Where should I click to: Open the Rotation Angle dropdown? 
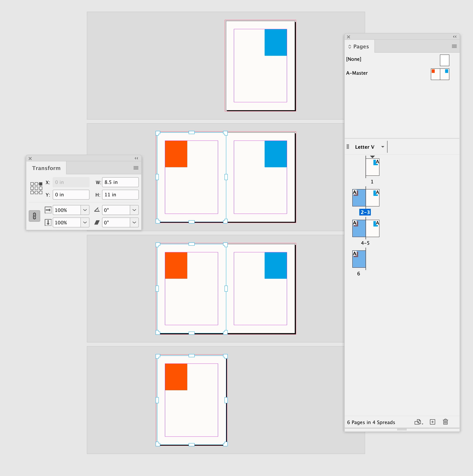click(x=134, y=210)
